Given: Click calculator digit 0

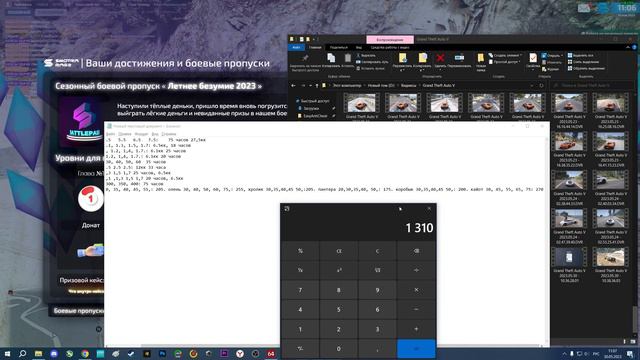Looking at the screenshot, I should click(x=339, y=349).
